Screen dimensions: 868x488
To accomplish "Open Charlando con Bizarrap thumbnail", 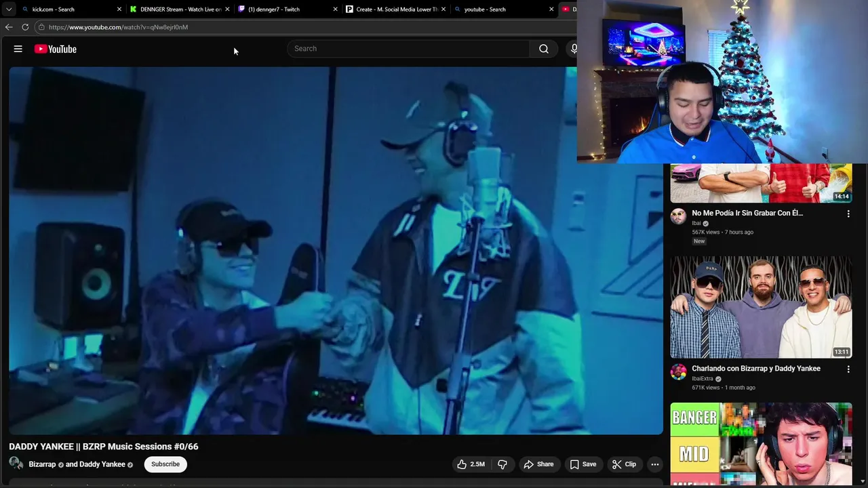I will pyautogui.click(x=761, y=307).
